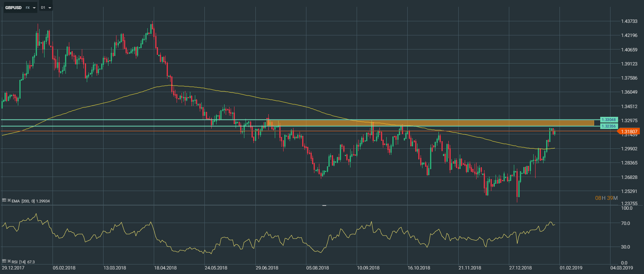
Task: Click the candle countdown timer 08H 39M
Action: (606, 198)
